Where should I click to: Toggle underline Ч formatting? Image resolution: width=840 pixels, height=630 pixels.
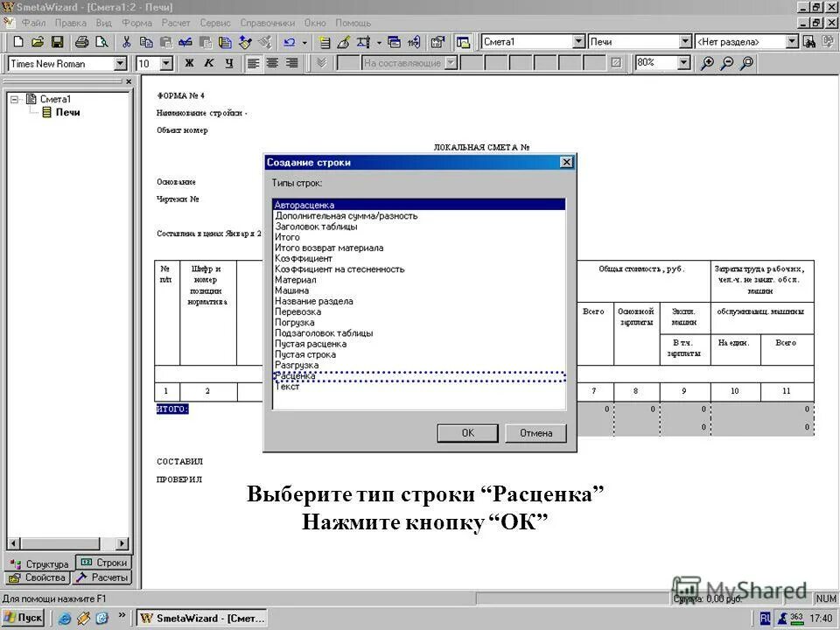228,63
